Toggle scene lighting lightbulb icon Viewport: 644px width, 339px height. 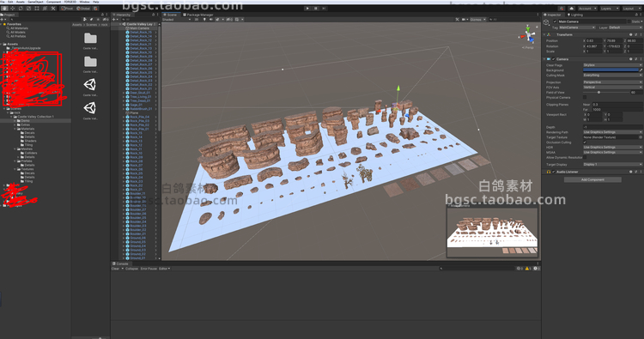coord(204,19)
